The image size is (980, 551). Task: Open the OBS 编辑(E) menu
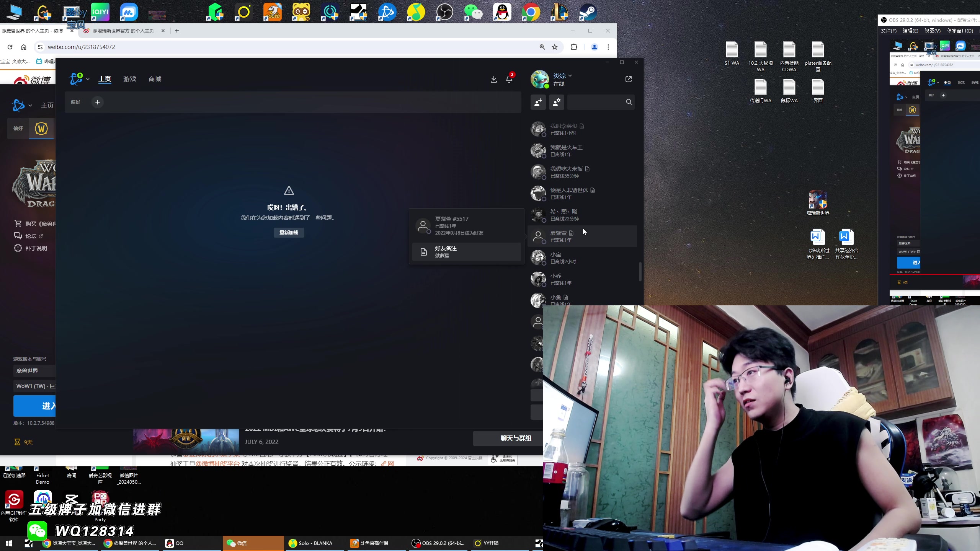910,31
